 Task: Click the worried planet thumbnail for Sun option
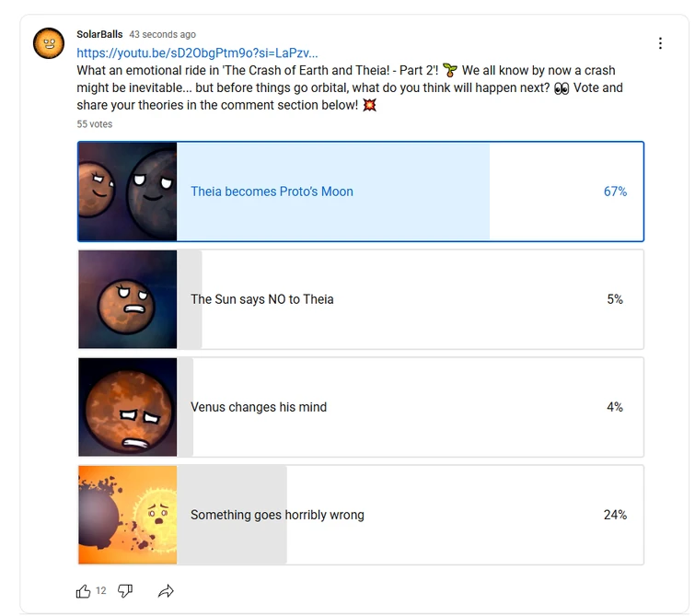tap(128, 299)
